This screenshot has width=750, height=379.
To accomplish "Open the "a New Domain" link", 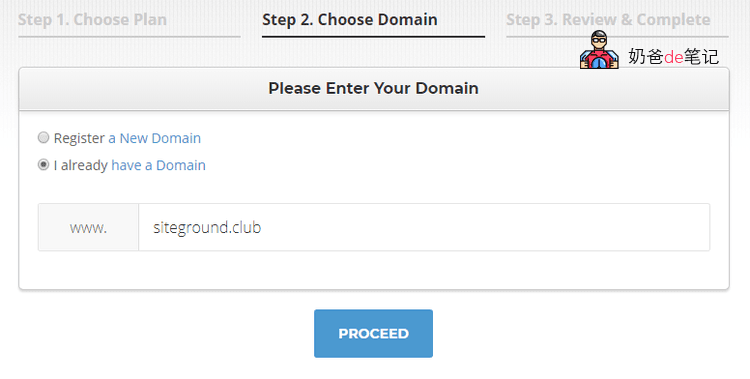I will pos(154,138).
